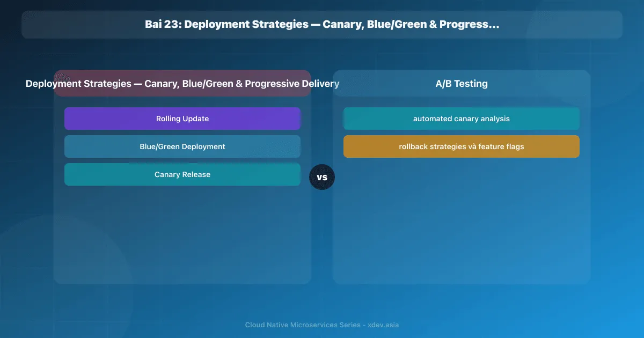
Task: Click Cloud Native Microservices Series footer text
Action: point(322,325)
